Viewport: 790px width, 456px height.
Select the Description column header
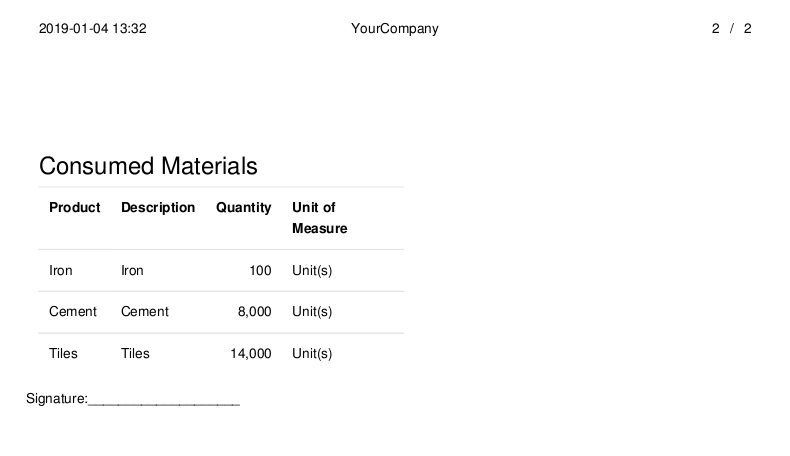[158, 208]
